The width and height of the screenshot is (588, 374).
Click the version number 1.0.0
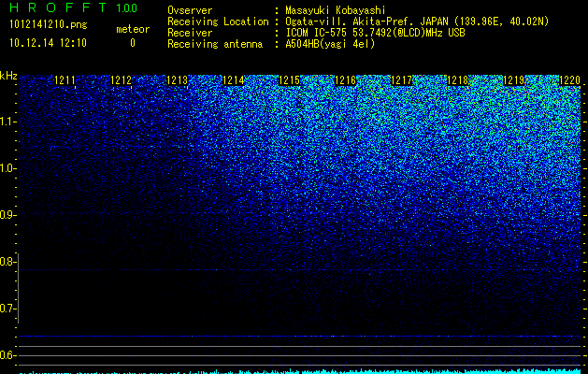[x=127, y=8]
